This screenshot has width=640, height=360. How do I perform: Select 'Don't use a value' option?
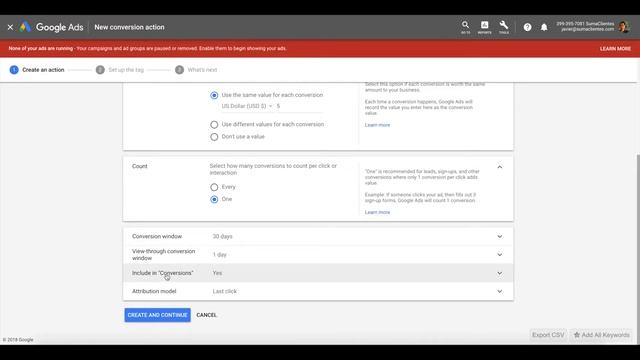click(x=214, y=137)
